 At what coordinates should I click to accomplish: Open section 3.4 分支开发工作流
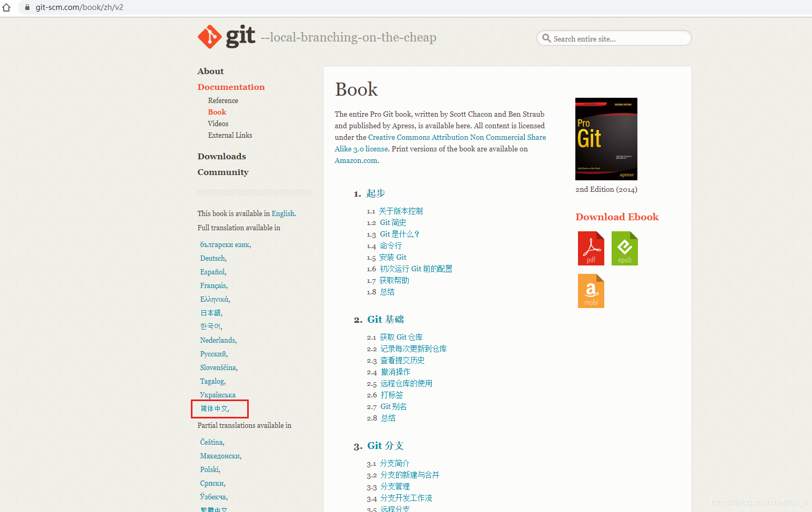(x=406, y=498)
